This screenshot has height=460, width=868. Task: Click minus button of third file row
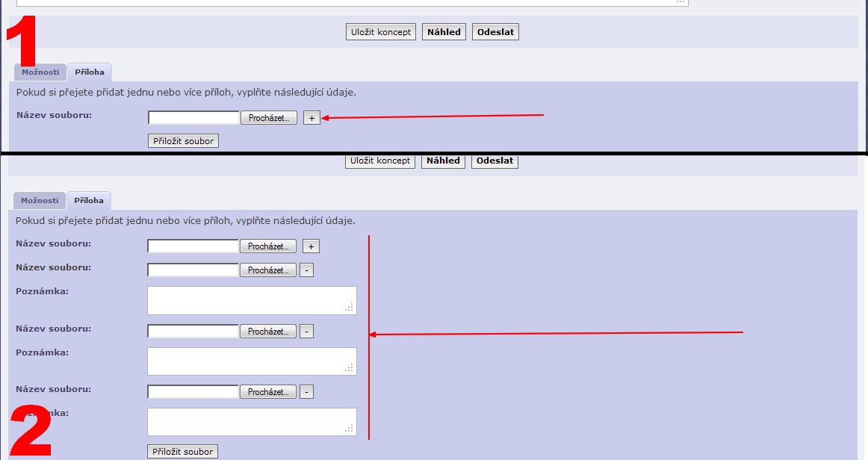point(306,332)
